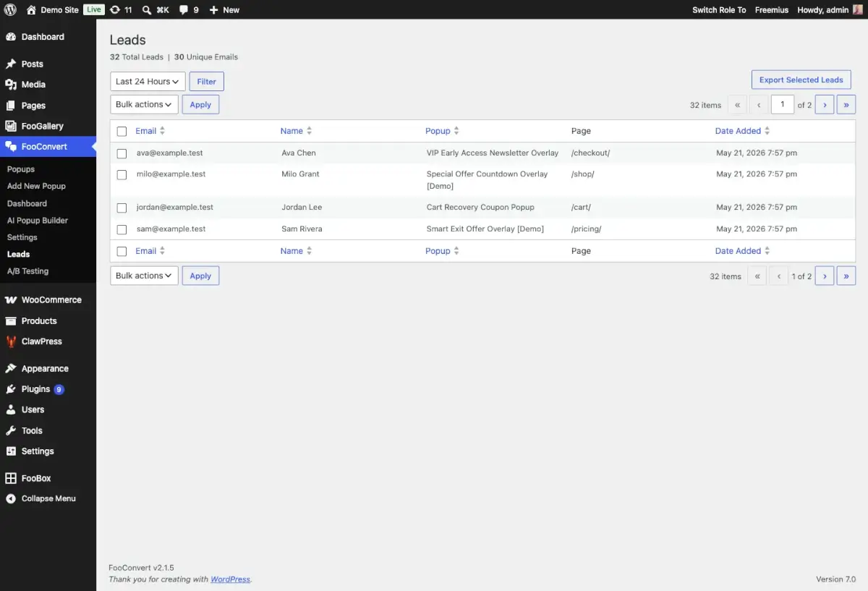Open the Popups submenu item
This screenshot has height=591, width=868.
pos(21,169)
